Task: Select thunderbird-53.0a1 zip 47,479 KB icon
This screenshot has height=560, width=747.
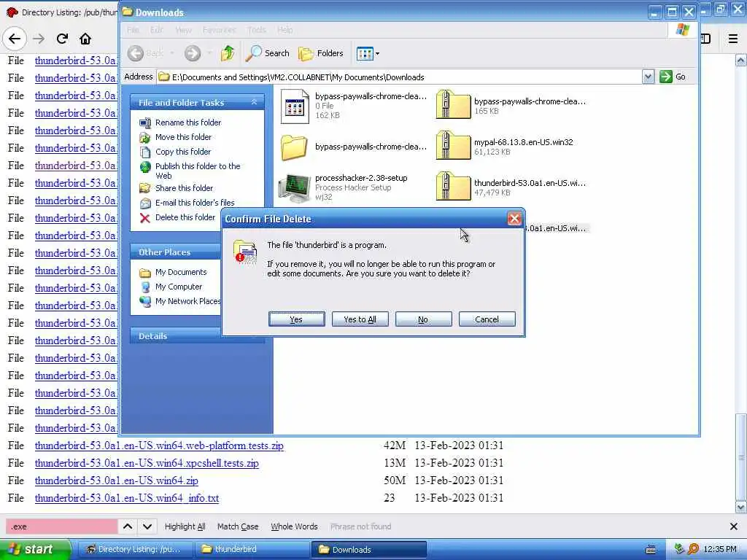Action: click(453, 186)
